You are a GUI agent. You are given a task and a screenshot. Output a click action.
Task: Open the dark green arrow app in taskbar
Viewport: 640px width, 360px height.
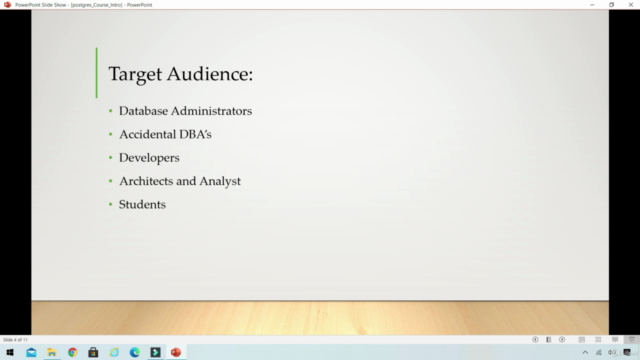point(155,352)
